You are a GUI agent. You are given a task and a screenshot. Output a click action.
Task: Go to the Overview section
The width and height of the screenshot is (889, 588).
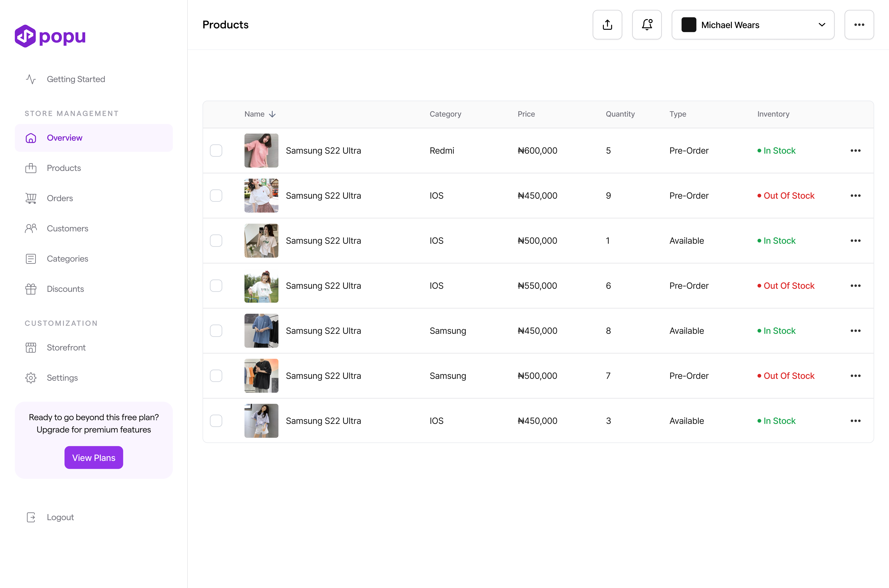[x=94, y=138]
